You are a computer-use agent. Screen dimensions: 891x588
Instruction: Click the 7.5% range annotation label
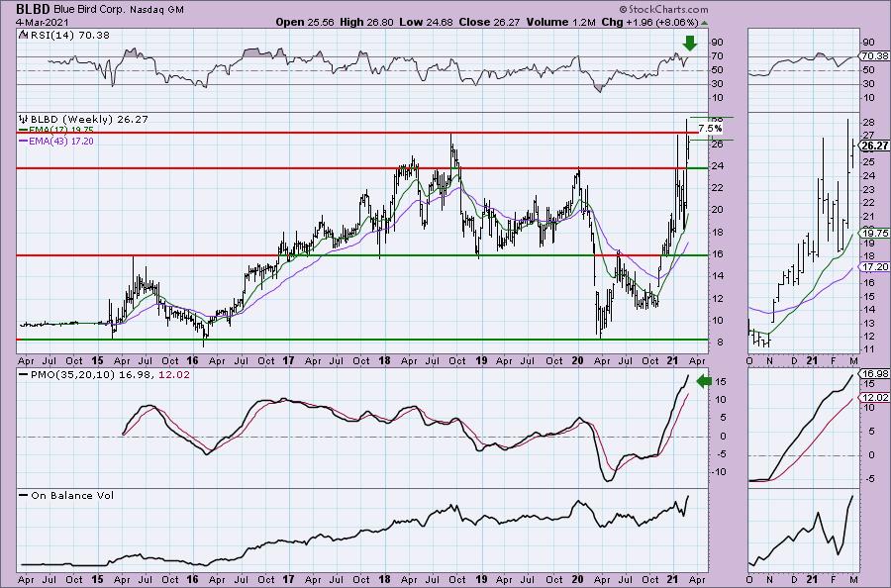[x=710, y=129]
